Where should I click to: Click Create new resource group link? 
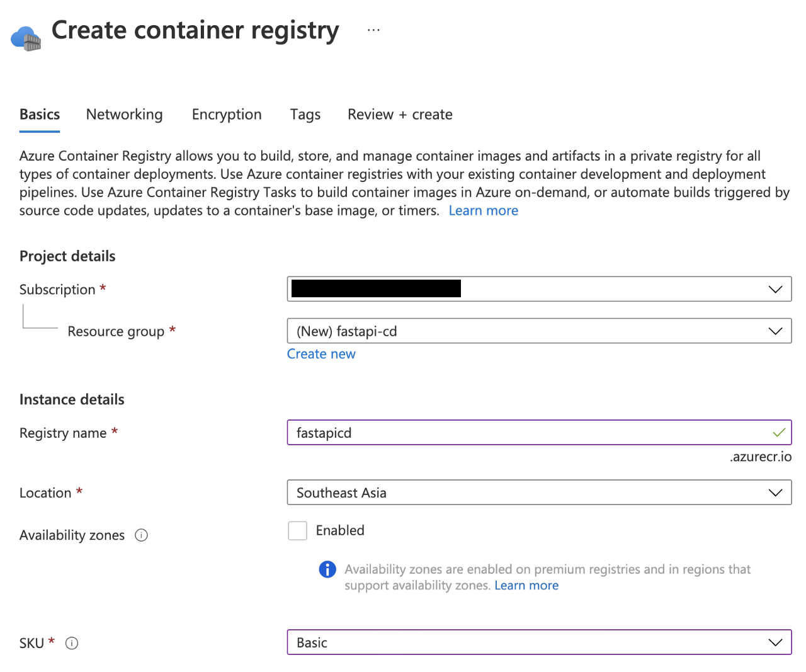click(x=321, y=354)
